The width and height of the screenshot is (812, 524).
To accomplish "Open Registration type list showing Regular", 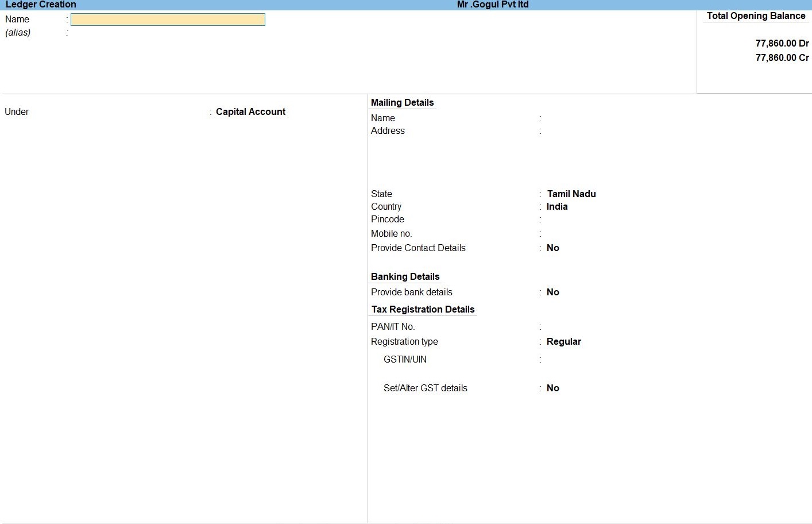I will click(x=563, y=342).
